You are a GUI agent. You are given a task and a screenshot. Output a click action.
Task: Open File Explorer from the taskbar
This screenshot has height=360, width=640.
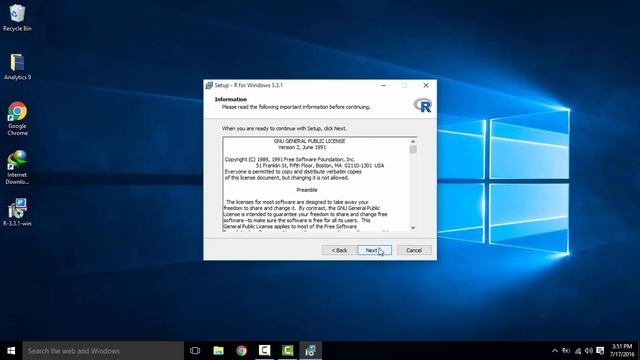click(x=218, y=351)
